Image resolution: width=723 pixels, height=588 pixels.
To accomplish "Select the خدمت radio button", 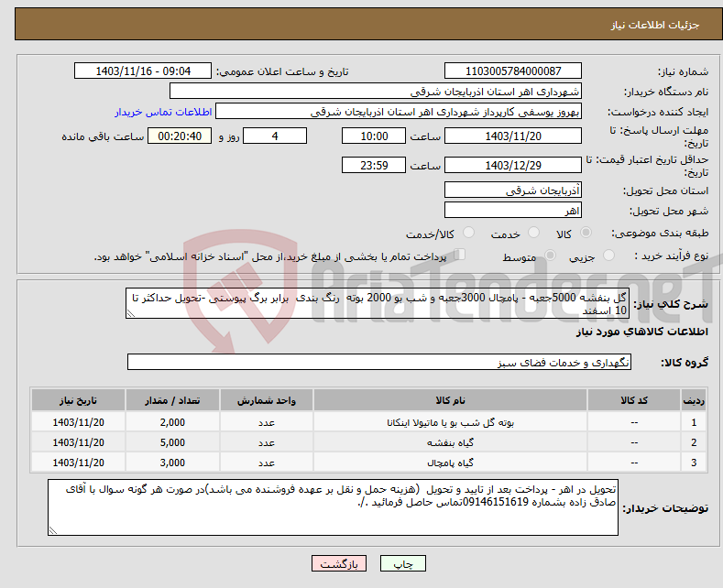I will point(533,233).
